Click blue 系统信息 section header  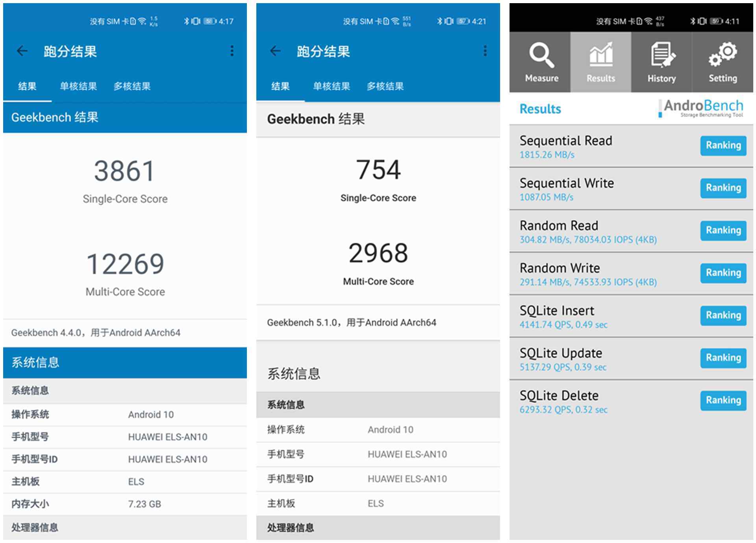(x=125, y=363)
